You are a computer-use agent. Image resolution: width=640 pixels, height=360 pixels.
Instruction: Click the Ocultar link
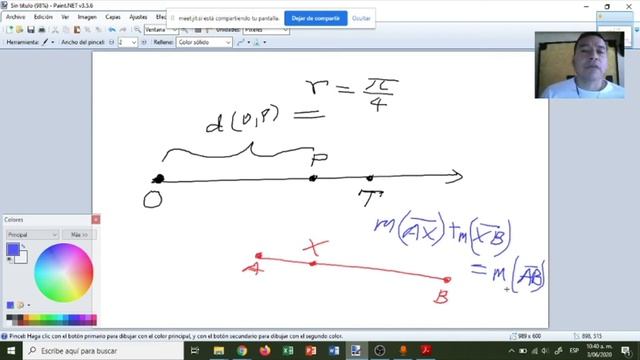tap(361, 18)
